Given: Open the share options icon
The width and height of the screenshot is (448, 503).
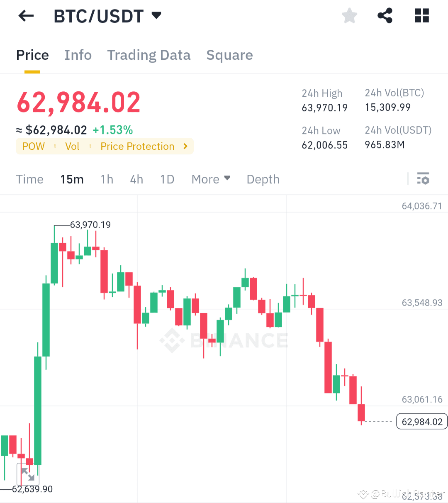Looking at the screenshot, I should coord(385,15).
